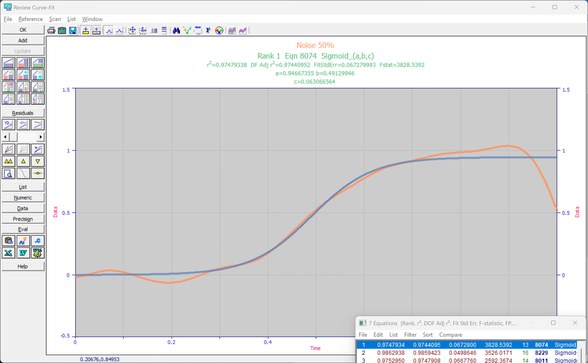
Task: Click the binoculars find icon
Action: coord(176,30)
